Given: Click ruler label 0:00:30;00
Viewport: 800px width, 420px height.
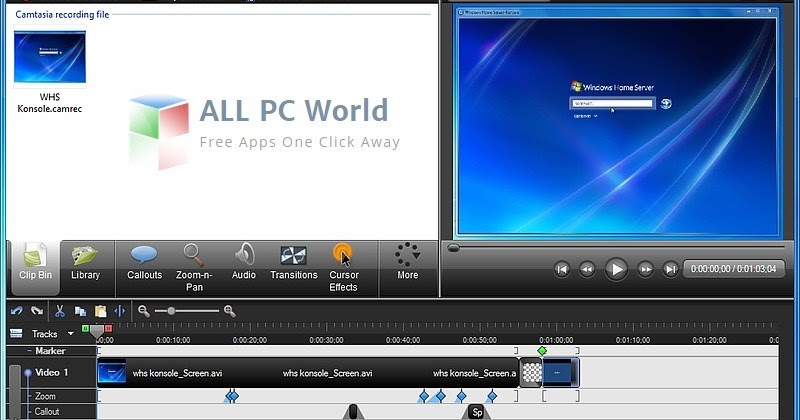Looking at the screenshot, I should [x=326, y=340].
